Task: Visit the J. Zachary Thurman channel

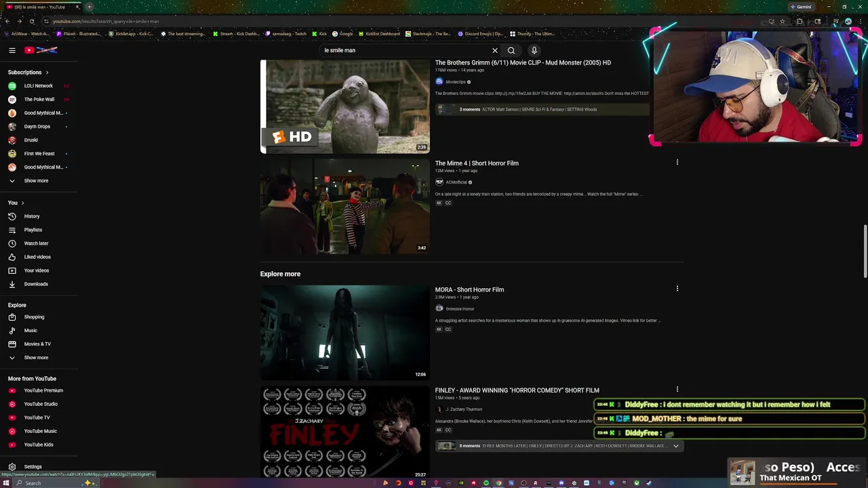Action: point(464,409)
